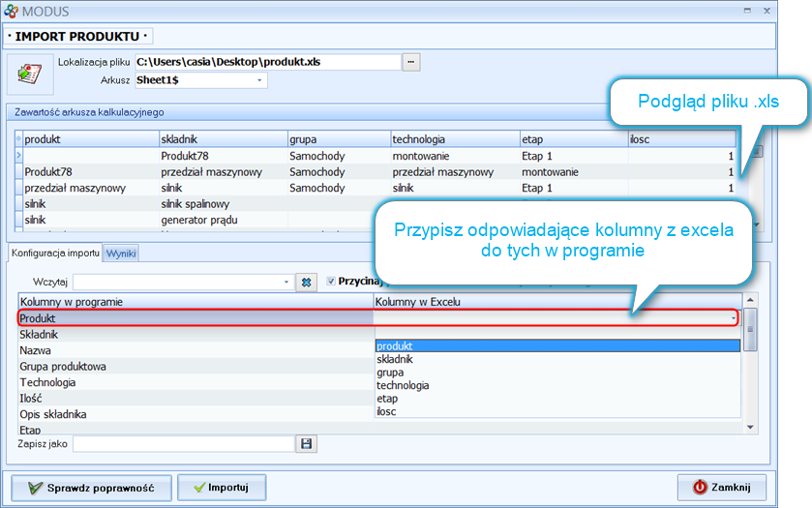This screenshot has height=508, width=812.
Task: Click the 'skladnik' preview column header
Action: coord(224,139)
